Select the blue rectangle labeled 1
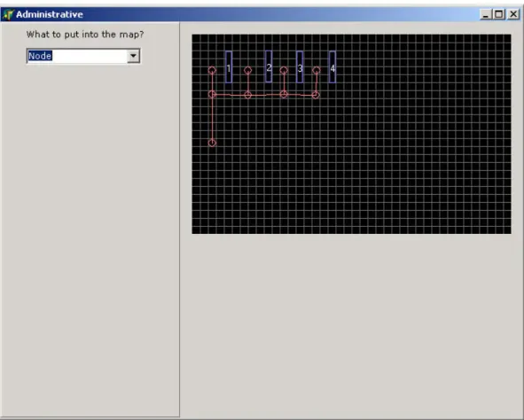 229,66
